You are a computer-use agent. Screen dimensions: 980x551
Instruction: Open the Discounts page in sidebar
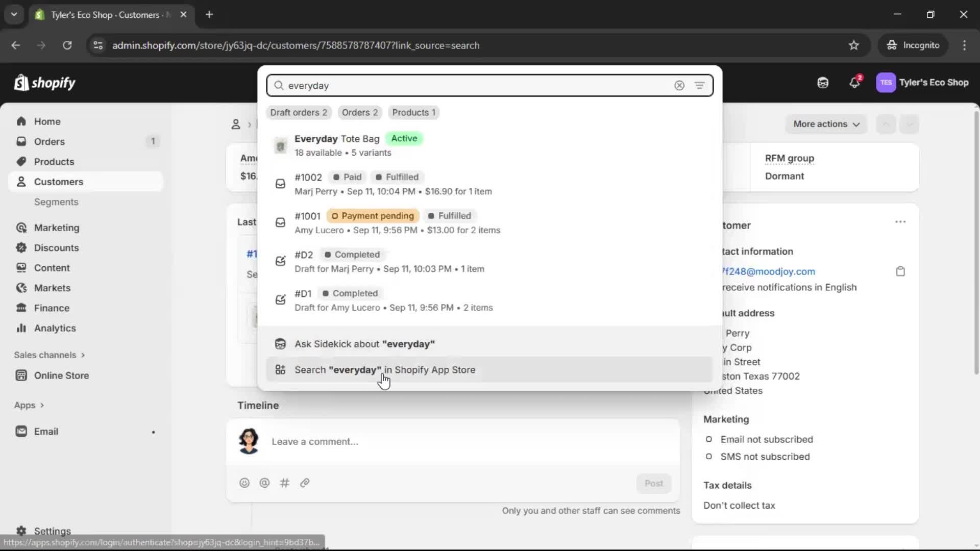[x=56, y=247]
